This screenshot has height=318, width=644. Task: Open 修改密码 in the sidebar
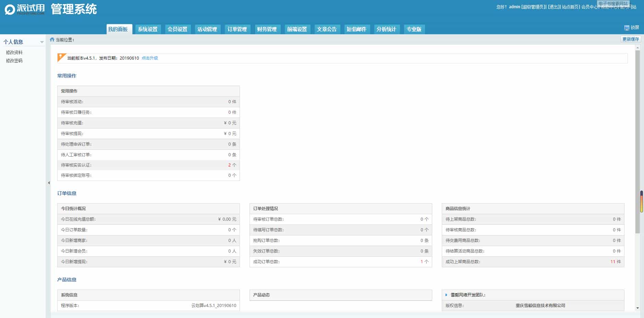pyautogui.click(x=14, y=61)
